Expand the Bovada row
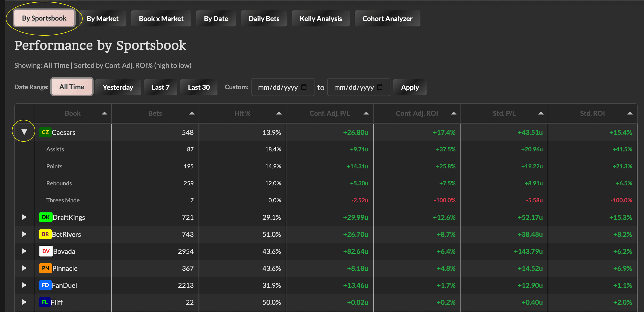 pos(24,251)
